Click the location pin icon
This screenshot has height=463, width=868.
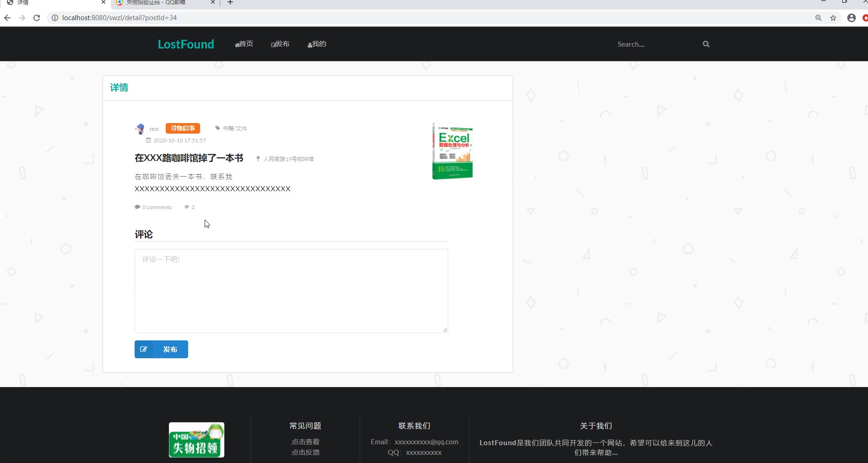click(x=258, y=159)
